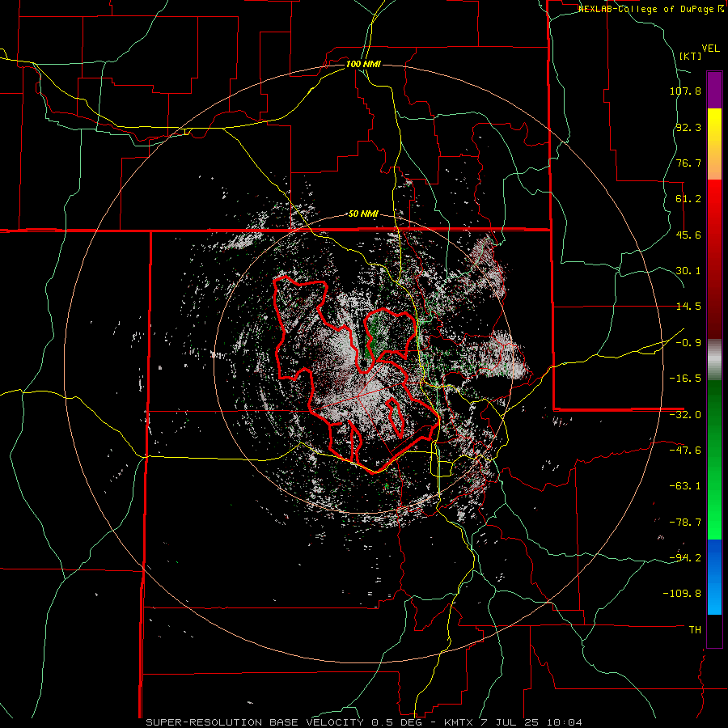
Task: Select the 107.8 value on velocity scale
Action: (x=685, y=91)
